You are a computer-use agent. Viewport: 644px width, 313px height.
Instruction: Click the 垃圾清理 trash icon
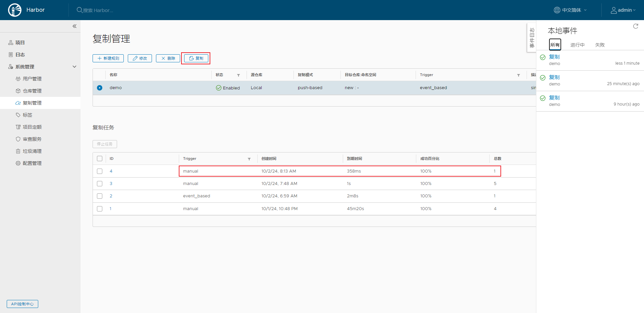(x=18, y=151)
